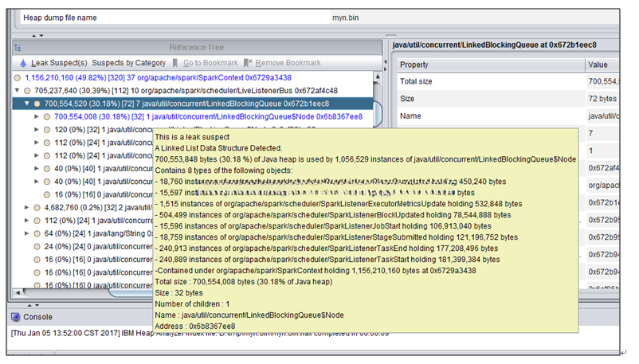Click the Reference Tree panel icon
This screenshot has height=364, width=639.
coord(18,48)
